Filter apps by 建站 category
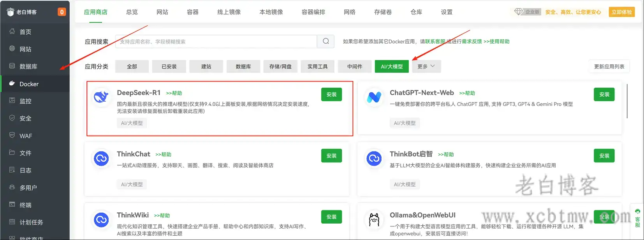Screen dimensions: 644x240 206,66
